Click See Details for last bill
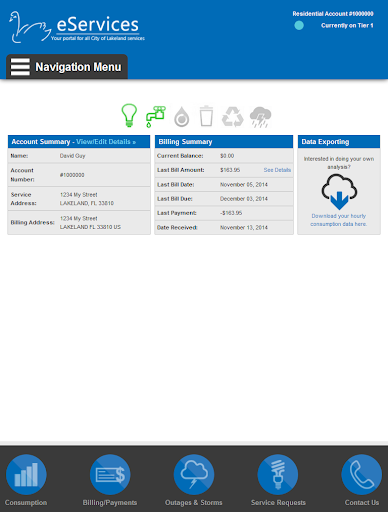 (277, 170)
